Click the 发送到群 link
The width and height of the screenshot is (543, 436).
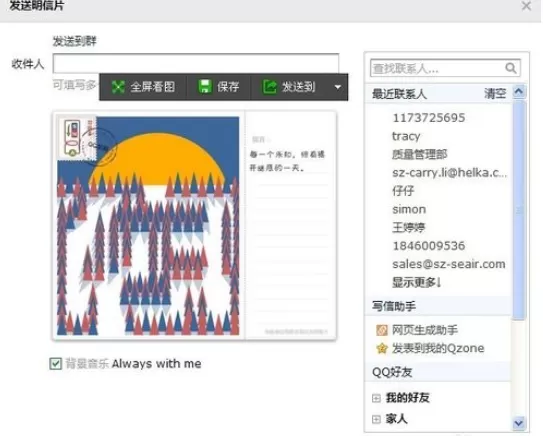[x=74, y=41]
